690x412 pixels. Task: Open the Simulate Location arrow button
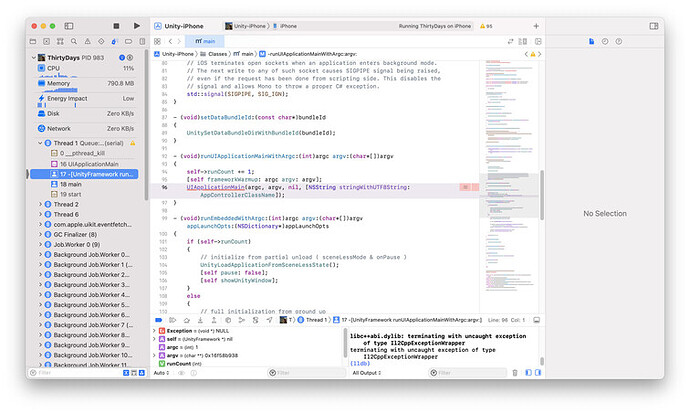click(269, 320)
